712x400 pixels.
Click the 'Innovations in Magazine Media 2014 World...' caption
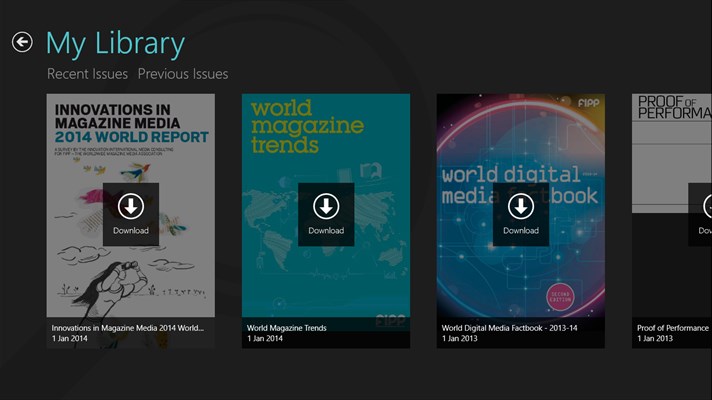click(128, 328)
